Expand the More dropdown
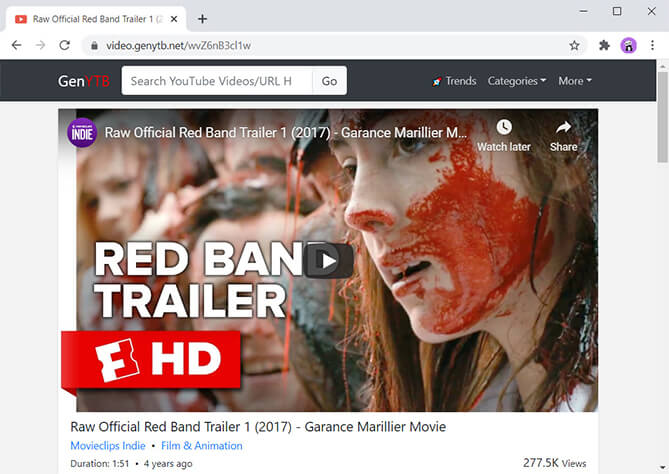This screenshot has width=669, height=474. pyautogui.click(x=575, y=81)
